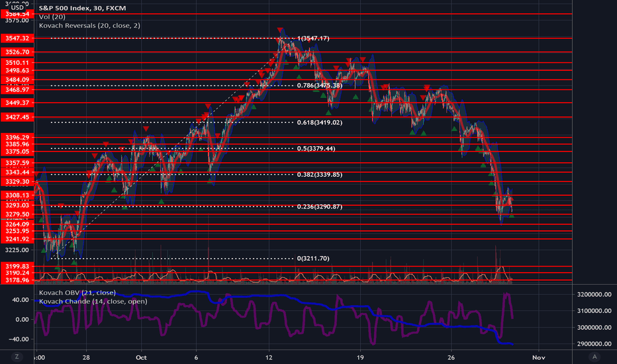Click the 3293.03 red price label
This screenshot has height=364, width=617.
tap(17, 205)
